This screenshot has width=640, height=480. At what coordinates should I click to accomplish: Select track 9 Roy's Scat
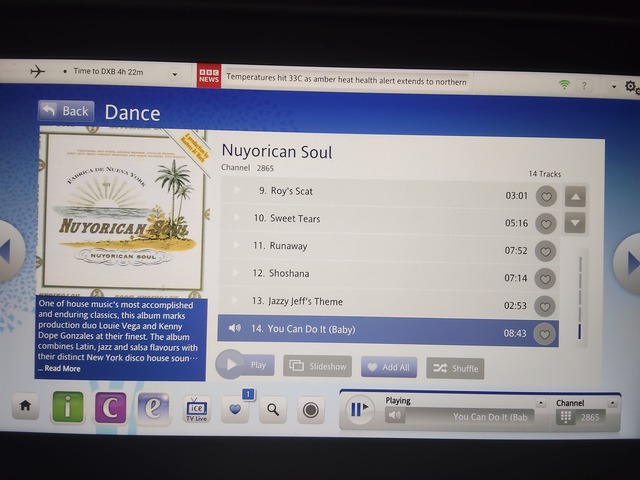click(389, 193)
